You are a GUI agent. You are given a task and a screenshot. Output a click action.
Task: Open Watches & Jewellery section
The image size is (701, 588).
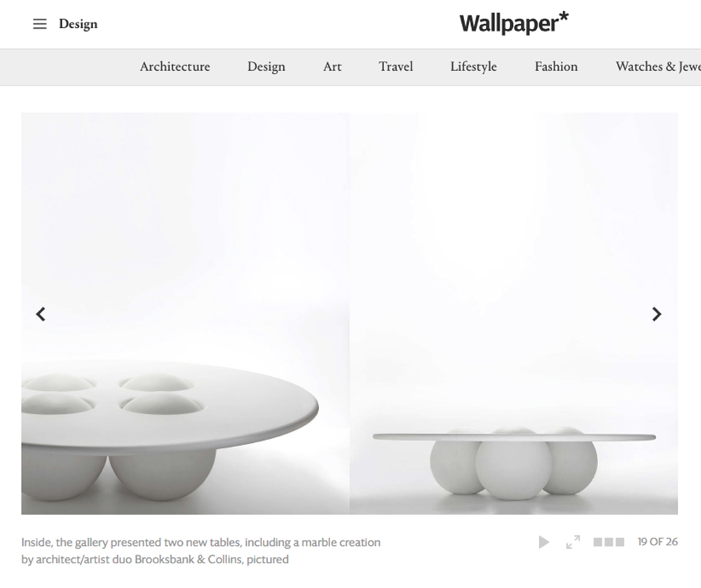tap(658, 67)
